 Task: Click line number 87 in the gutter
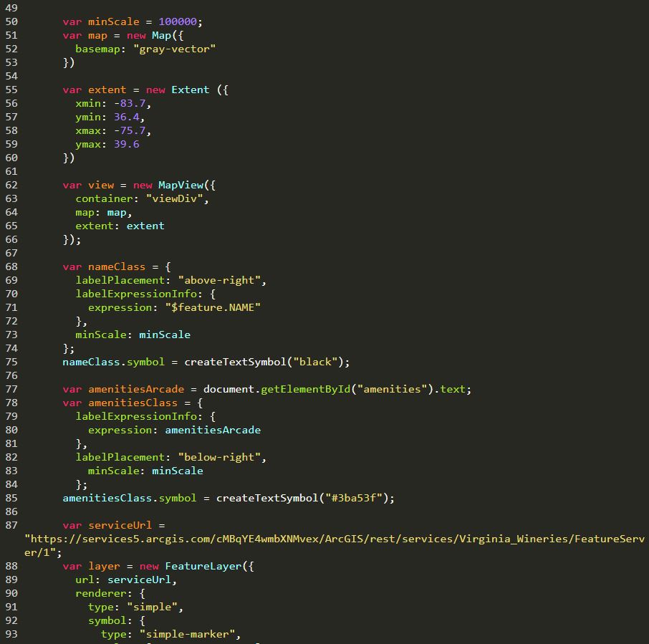pos(11,525)
